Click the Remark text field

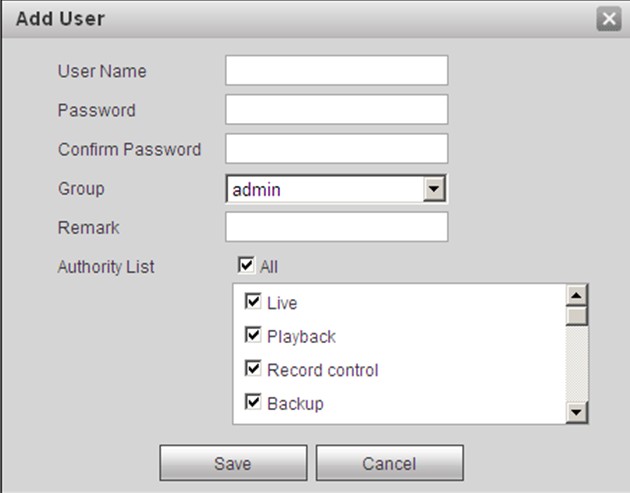(336, 227)
